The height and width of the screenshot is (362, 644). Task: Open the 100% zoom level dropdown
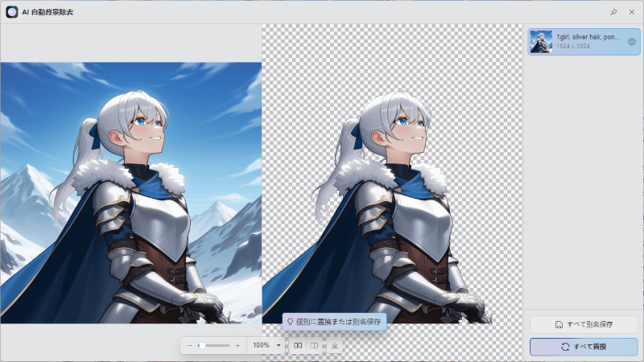pos(279,345)
